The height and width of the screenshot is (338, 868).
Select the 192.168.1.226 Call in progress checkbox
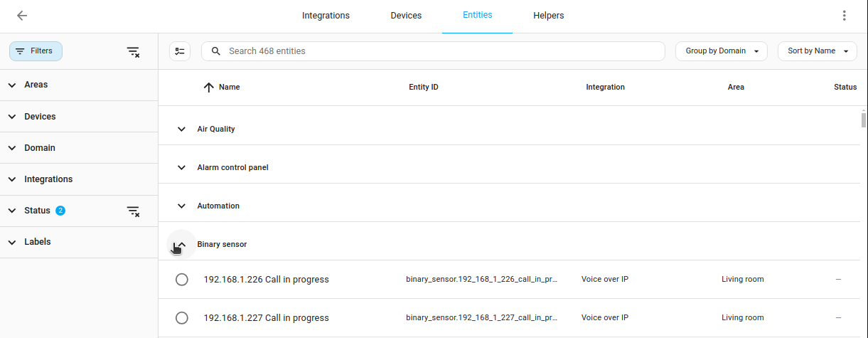pos(181,280)
